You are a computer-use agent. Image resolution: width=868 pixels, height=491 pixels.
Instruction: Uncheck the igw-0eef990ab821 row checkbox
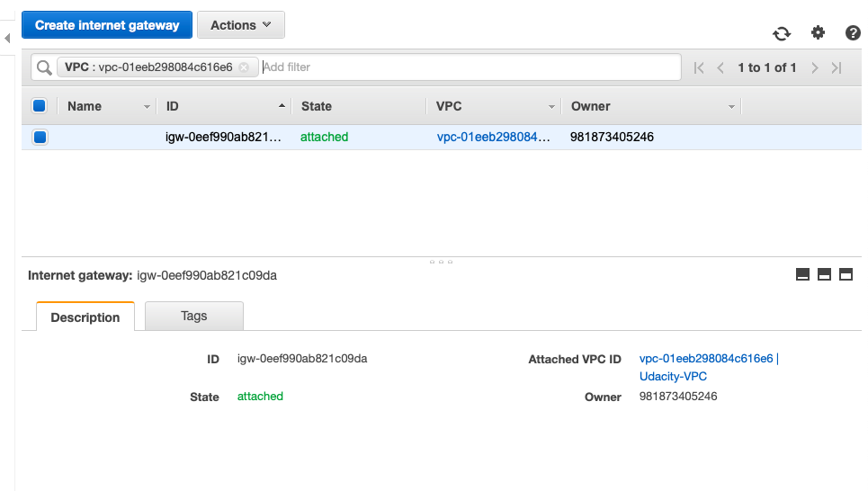40,138
